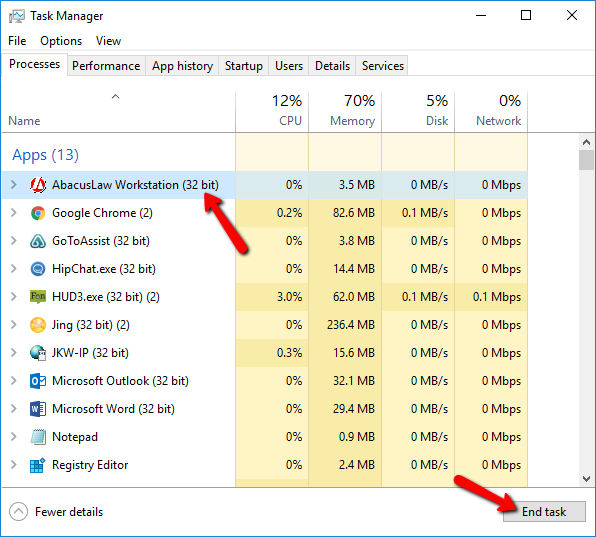Click the Registry Editor cube icon
This screenshot has width=596, height=537.
click(x=38, y=465)
